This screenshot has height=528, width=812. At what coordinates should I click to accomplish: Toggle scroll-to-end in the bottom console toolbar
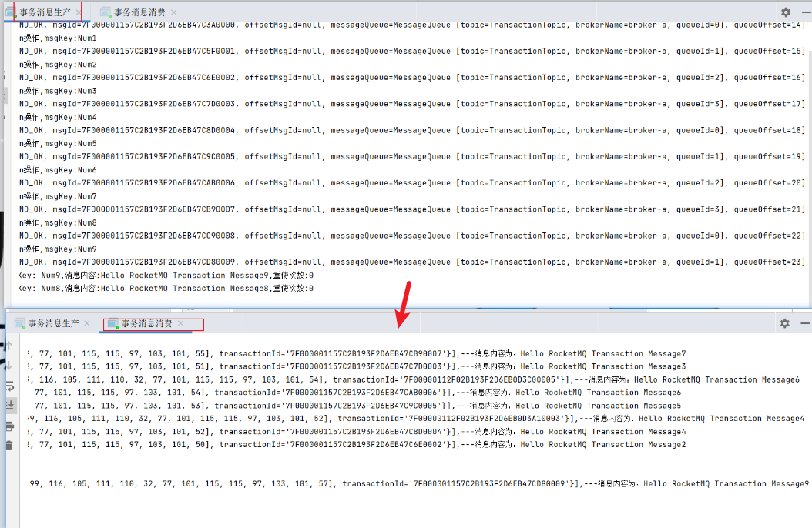[x=9, y=406]
